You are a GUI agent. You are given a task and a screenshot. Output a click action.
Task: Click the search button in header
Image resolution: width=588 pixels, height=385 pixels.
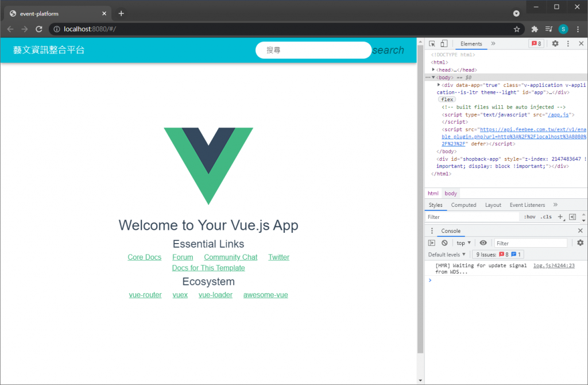click(388, 50)
